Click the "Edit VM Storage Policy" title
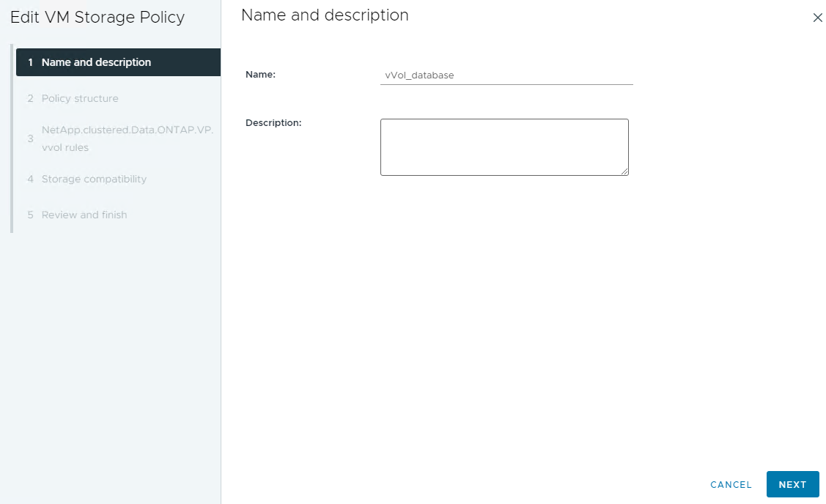Viewport: 826px width, 504px height. (97, 17)
